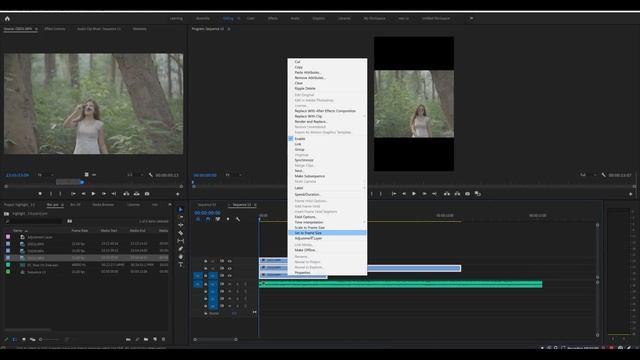
Task: Select the Ripple Edit tool
Action: click(x=181, y=225)
